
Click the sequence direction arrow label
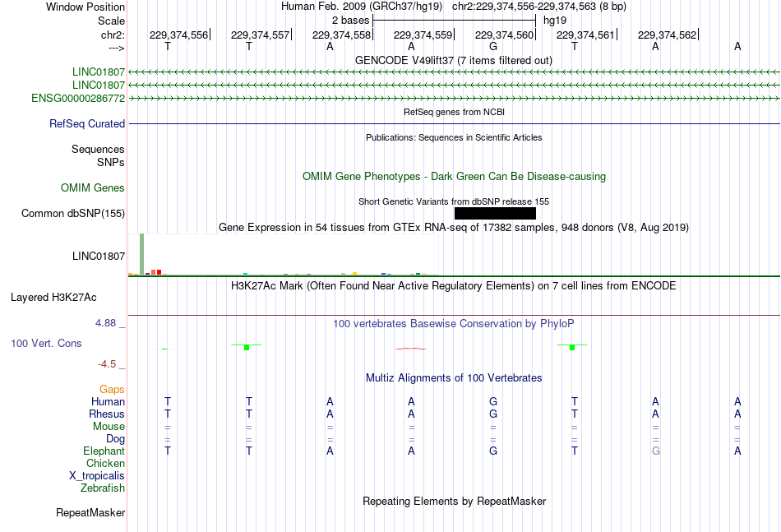(116, 48)
